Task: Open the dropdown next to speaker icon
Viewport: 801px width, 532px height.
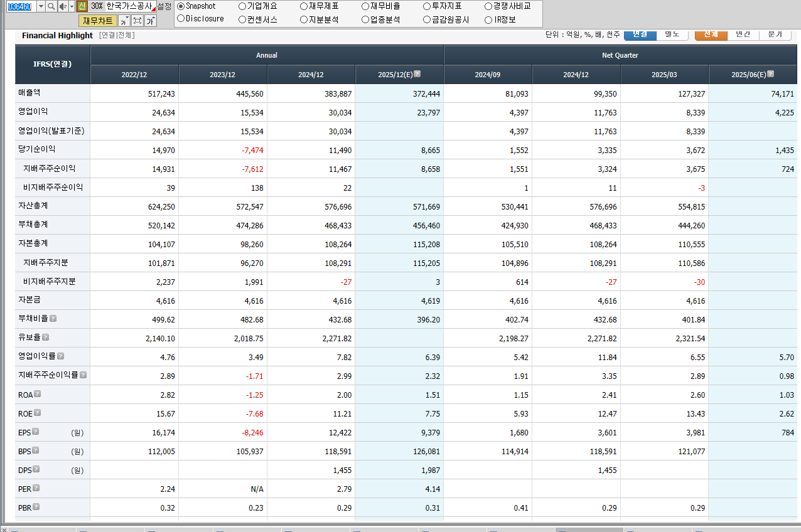Action: point(72,6)
